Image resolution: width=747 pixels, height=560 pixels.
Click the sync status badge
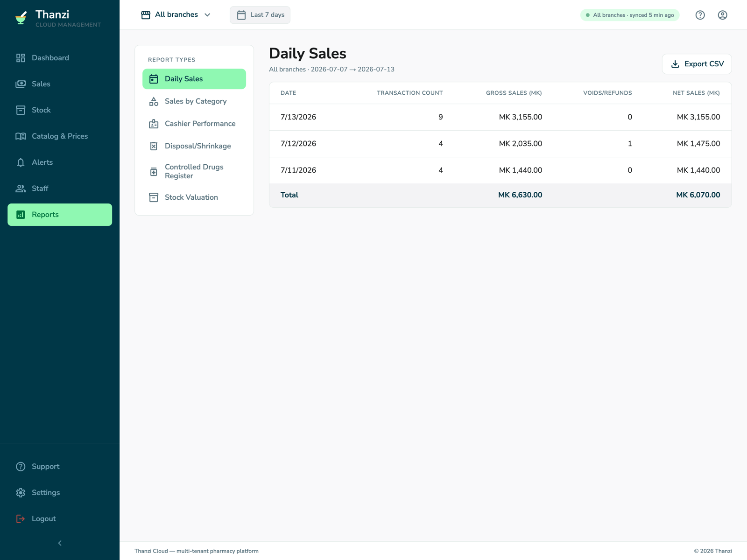pos(630,15)
